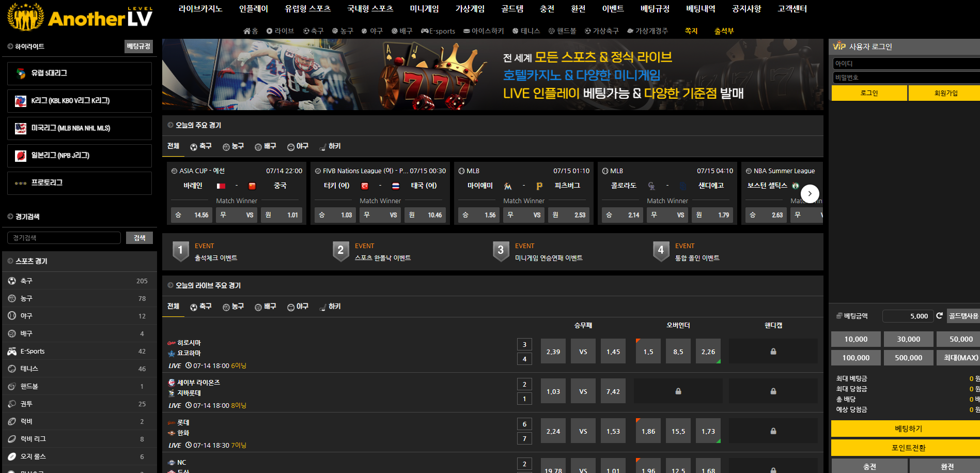Click the 비밀번호 input field
The width and height of the screenshot is (980, 473).
906,78
